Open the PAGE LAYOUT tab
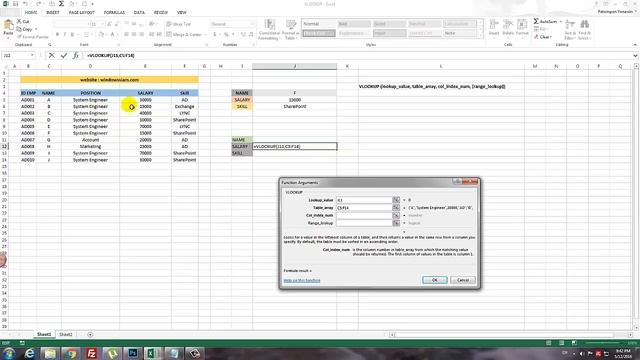 82,13
